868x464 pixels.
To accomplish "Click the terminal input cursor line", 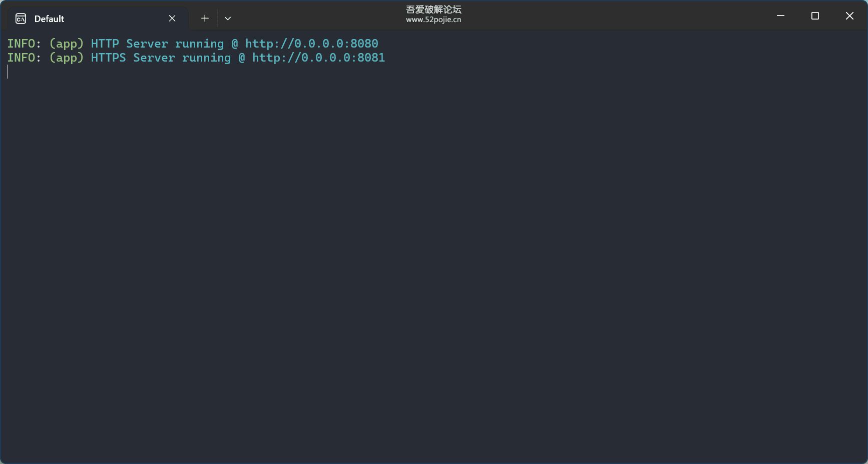I will click(x=8, y=72).
